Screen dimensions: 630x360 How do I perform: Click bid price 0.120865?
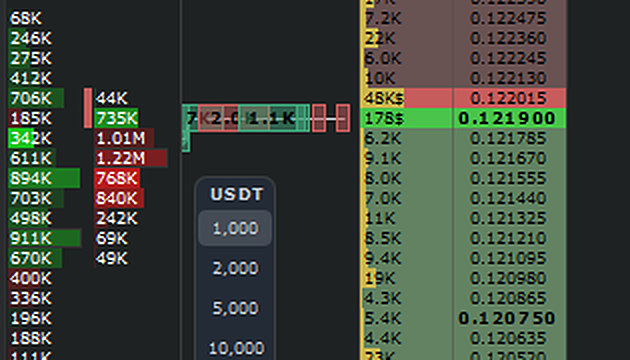pos(508,298)
